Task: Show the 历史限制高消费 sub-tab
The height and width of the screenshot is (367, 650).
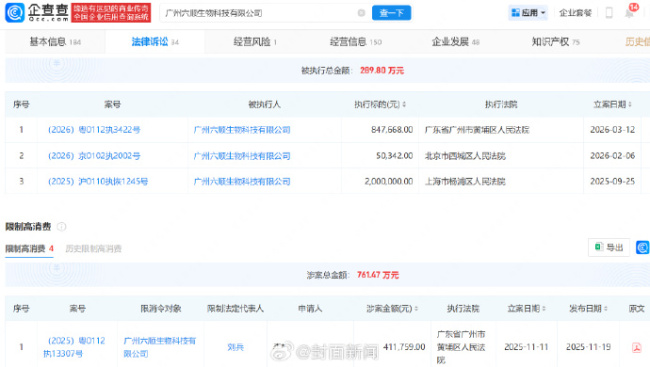Action: pyautogui.click(x=93, y=248)
